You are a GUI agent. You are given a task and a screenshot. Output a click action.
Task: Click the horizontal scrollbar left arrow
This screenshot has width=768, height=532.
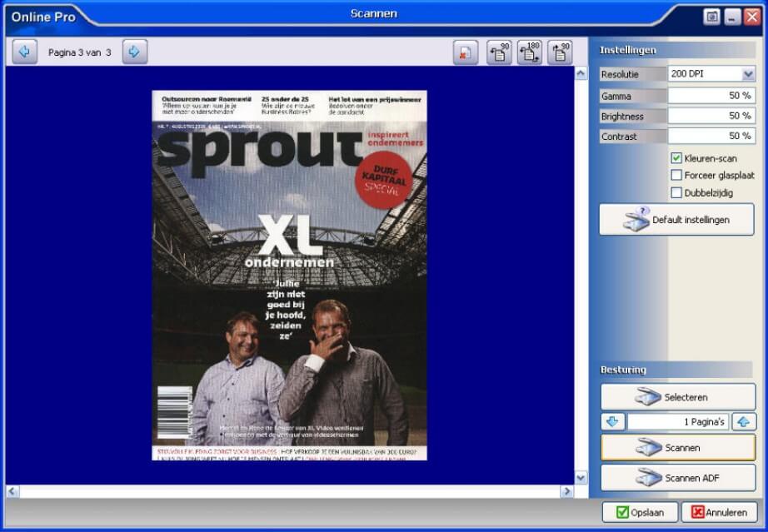(x=12, y=491)
